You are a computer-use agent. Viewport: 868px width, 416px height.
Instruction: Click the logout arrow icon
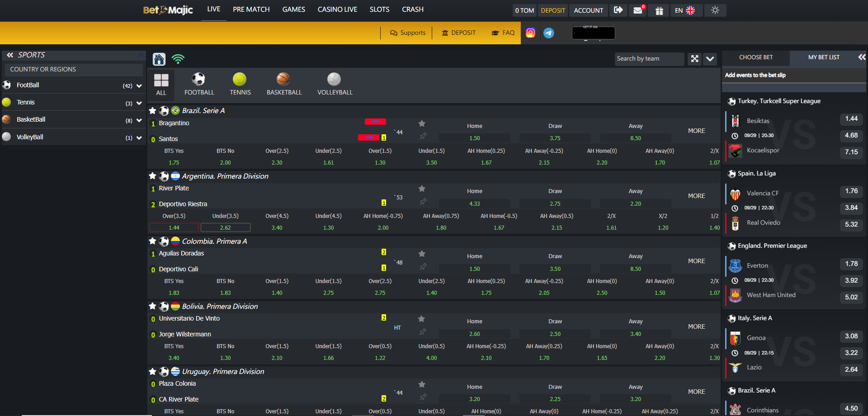(x=618, y=10)
